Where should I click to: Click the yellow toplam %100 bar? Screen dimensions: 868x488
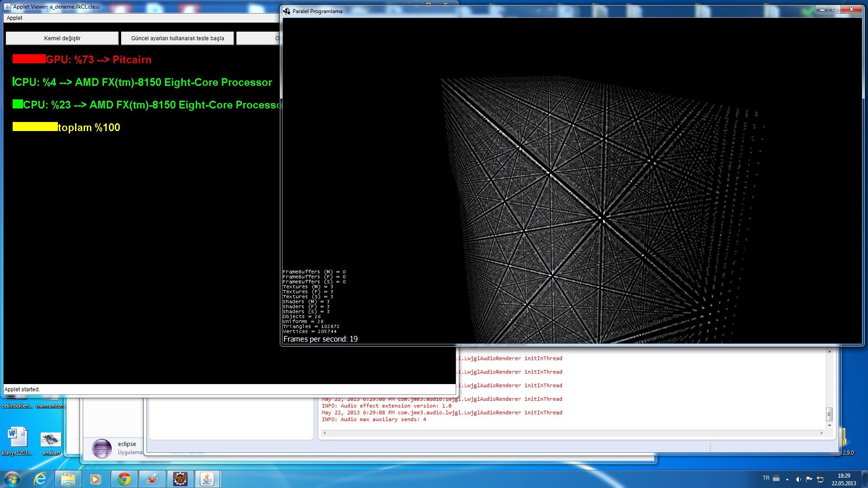(x=35, y=127)
